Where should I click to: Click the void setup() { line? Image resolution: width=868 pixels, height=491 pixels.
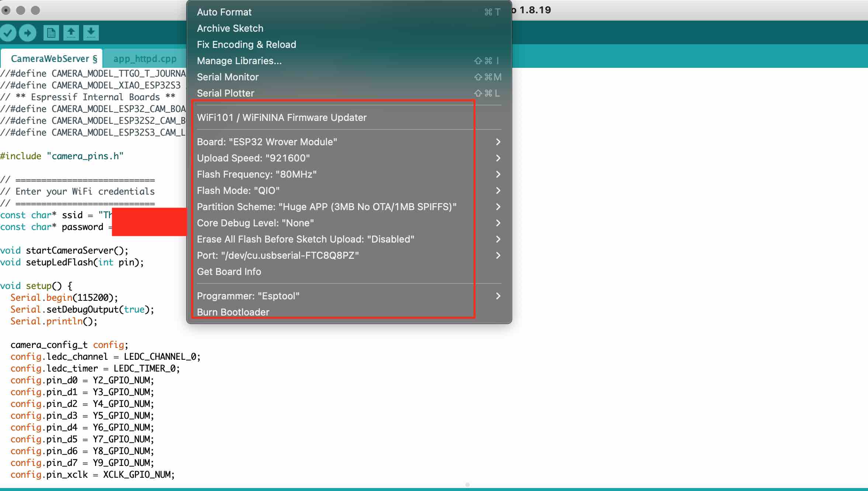pos(36,286)
